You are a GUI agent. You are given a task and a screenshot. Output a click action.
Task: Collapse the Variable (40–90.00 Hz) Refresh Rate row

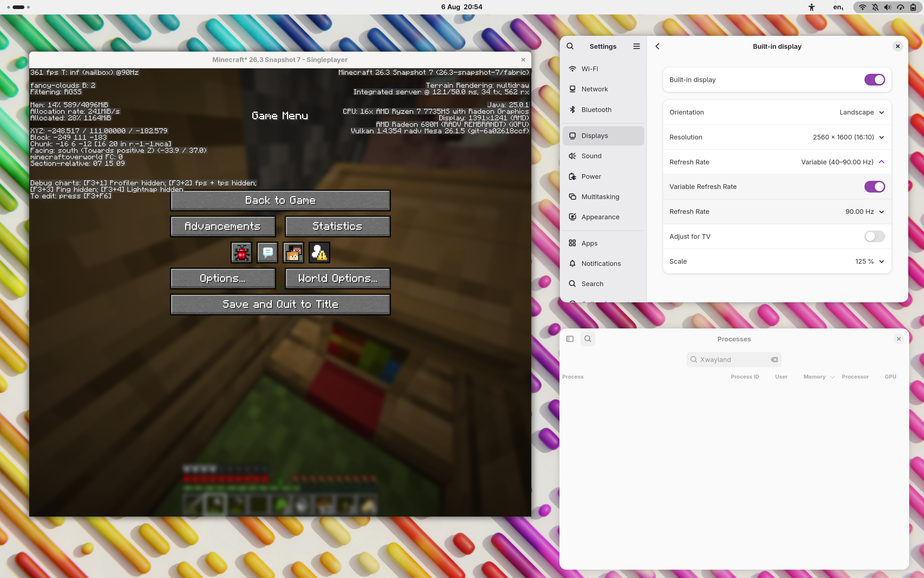(x=777, y=162)
